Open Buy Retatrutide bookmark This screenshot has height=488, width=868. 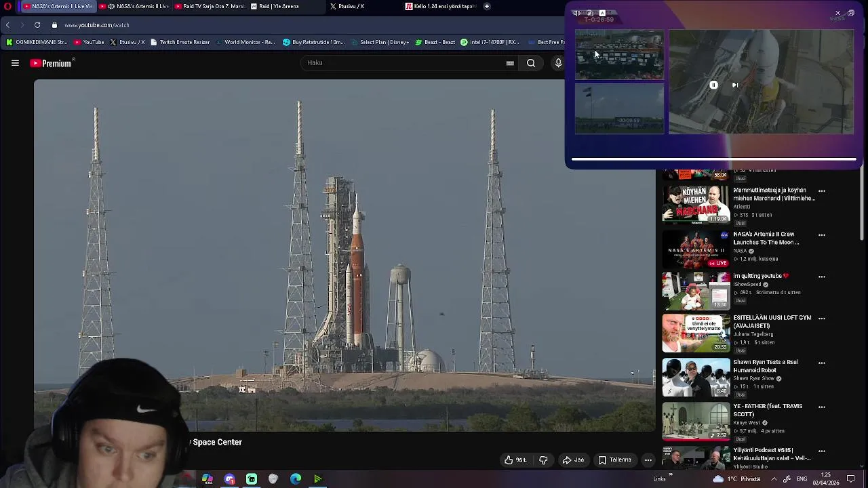coord(314,42)
